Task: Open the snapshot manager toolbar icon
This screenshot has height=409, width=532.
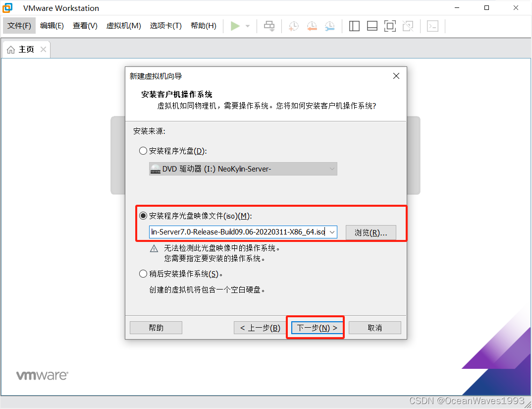Action: (x=329, y=26)
